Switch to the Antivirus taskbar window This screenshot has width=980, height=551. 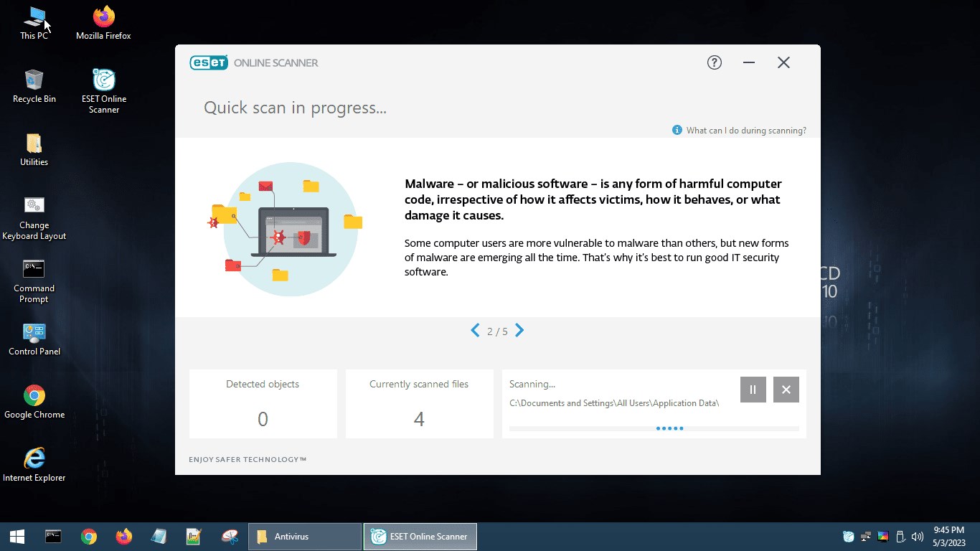tap(305, 537)
